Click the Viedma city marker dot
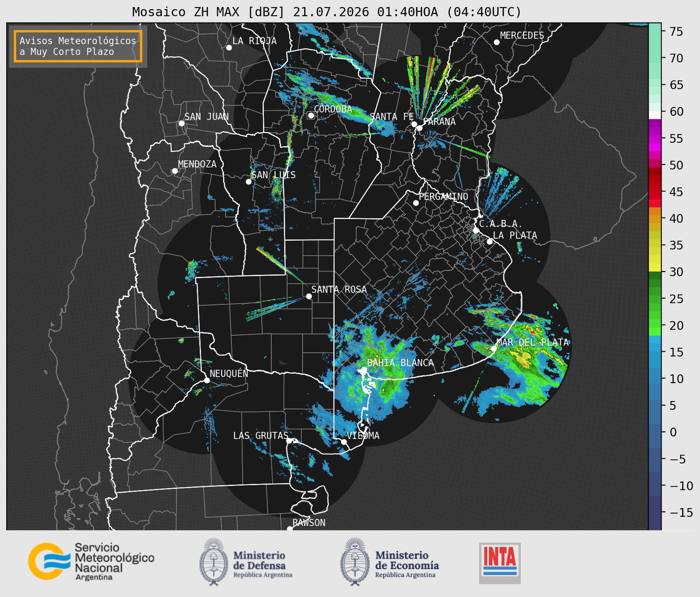This screenshot has height=597, width=700. pyautogui.click(x=344, y=442)
